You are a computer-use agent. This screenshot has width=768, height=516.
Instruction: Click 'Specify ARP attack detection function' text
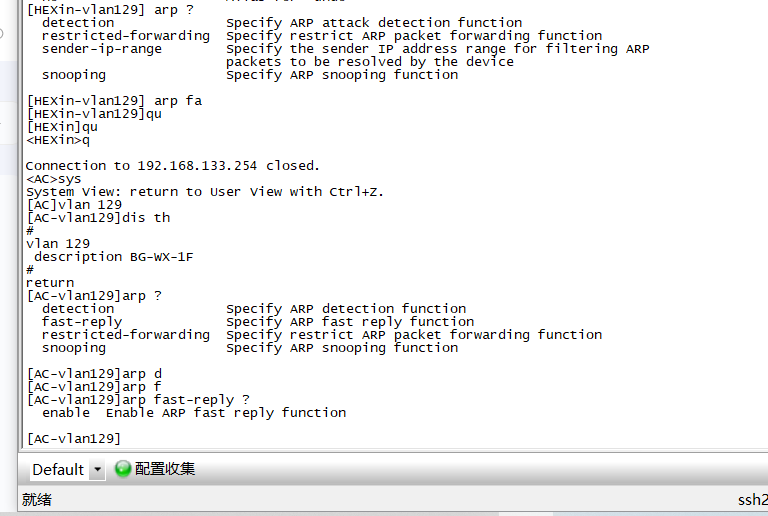374,23
